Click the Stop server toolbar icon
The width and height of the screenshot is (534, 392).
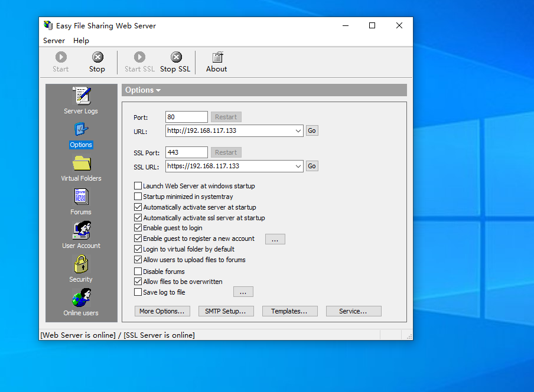[x=97, y=61]
